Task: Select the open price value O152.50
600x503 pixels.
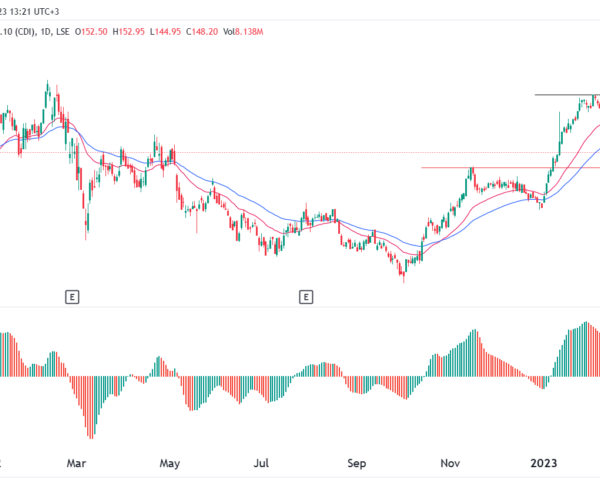Action: 91,32
